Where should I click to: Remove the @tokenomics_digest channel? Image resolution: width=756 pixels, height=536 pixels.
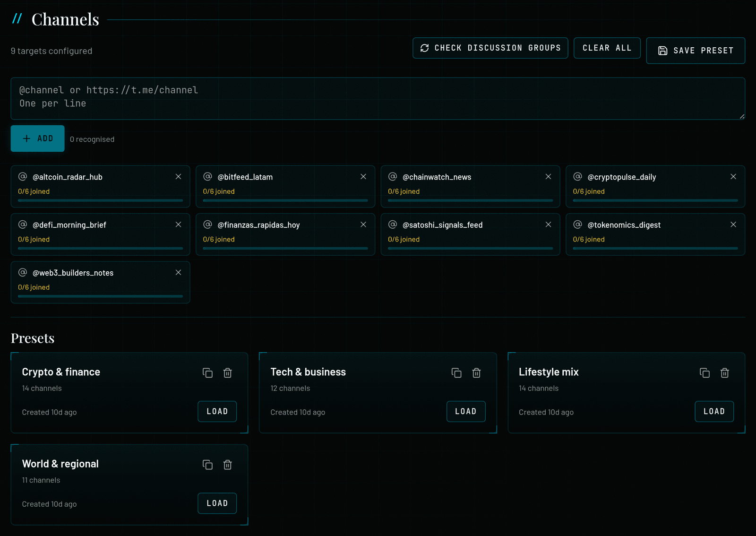pos(733,225)
